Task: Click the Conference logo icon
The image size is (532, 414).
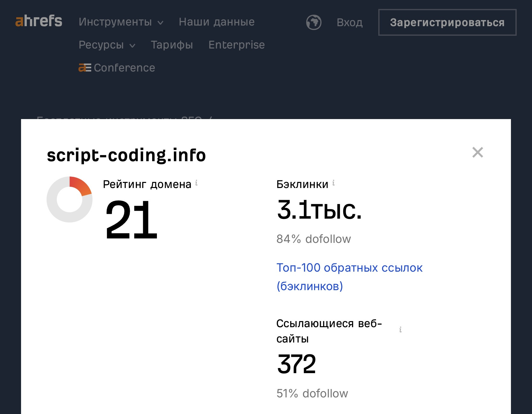Action: click(85, 68)
